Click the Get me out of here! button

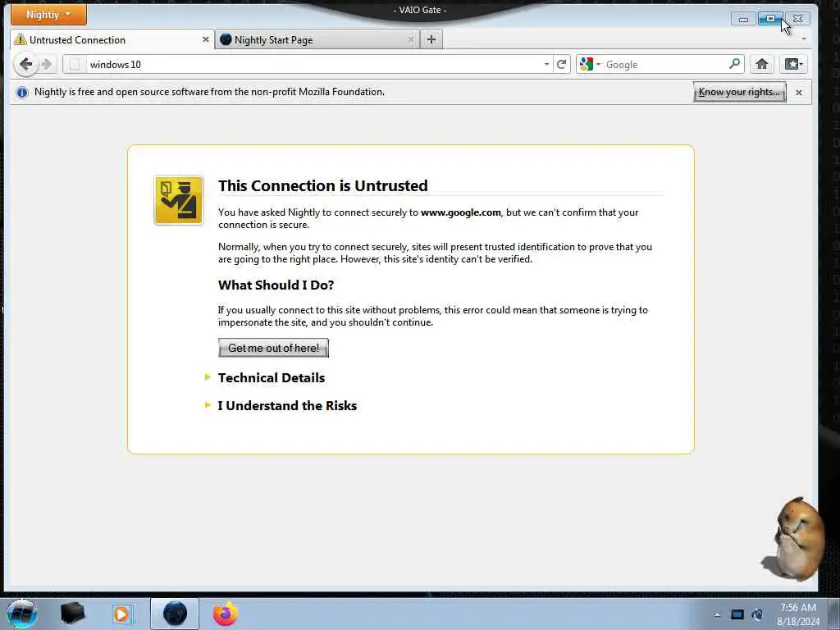pos(273,348)
